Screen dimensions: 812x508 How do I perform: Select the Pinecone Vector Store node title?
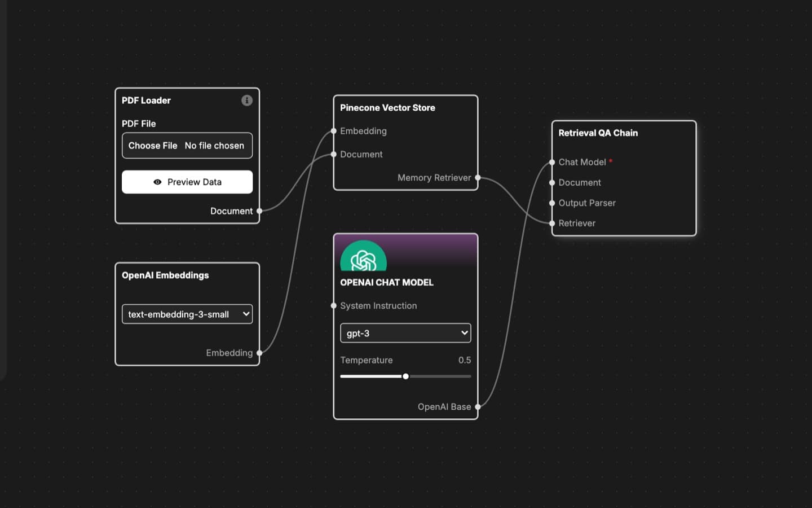tap(387, 108)
